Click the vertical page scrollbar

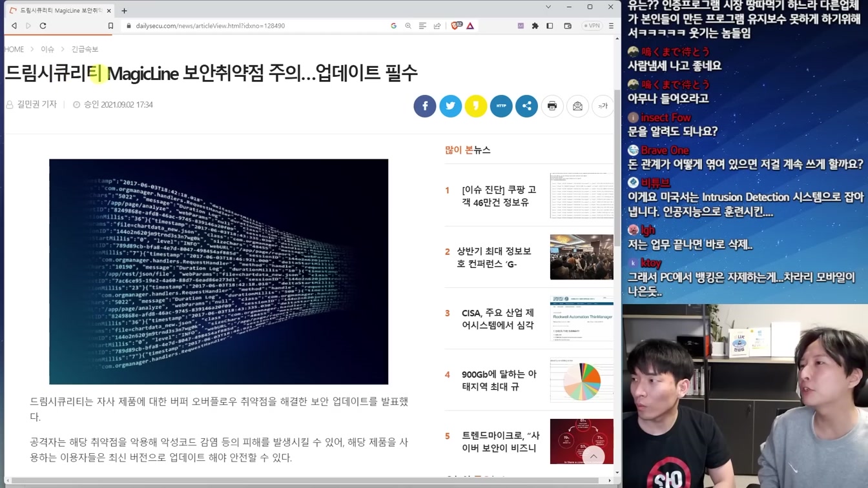tap(617, 168)
